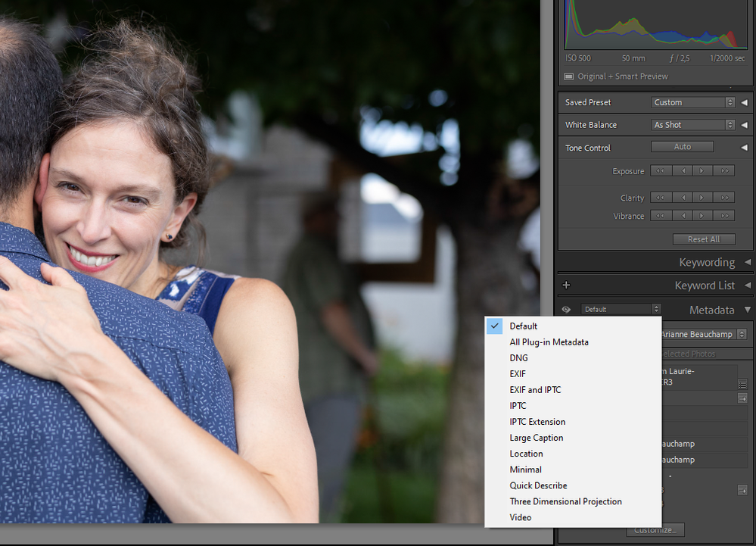Open the Saved Preset Custom dropdown
Viewport: 756px width, 546px height.
(x=692, y=102)
